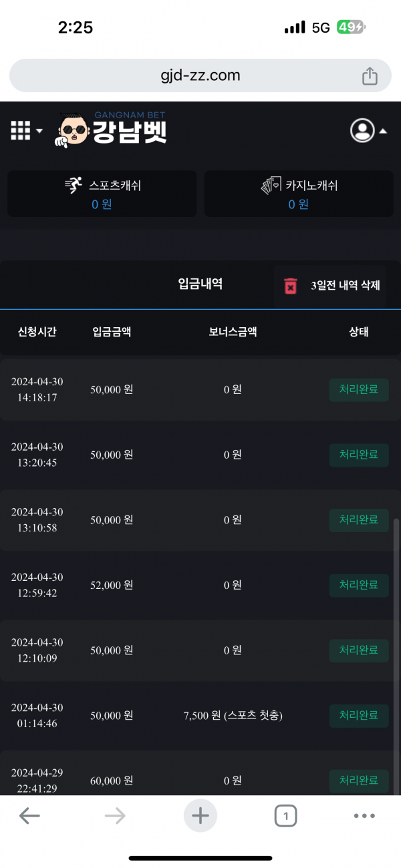
Task: Expand dropdown arrow beside grid menu
Action: pos(39,131)
